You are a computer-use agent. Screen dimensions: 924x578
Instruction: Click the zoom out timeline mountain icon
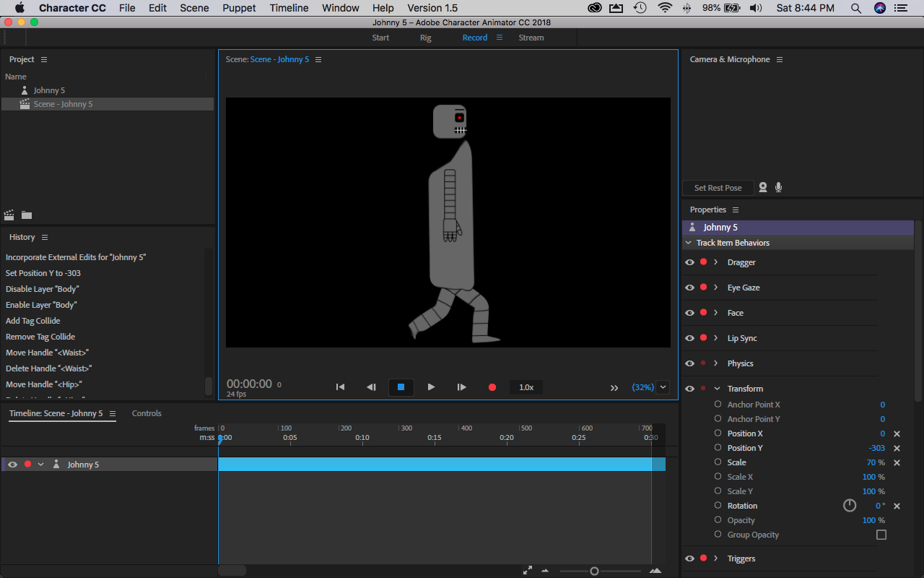pyautogui.click(x=544, y=571)
